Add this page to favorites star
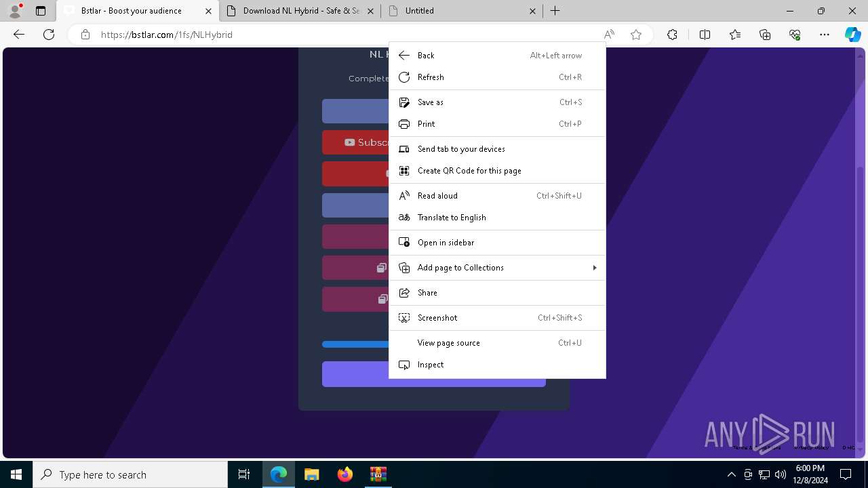The width and height of the screenshot is (868, 488). coord(636,35)
